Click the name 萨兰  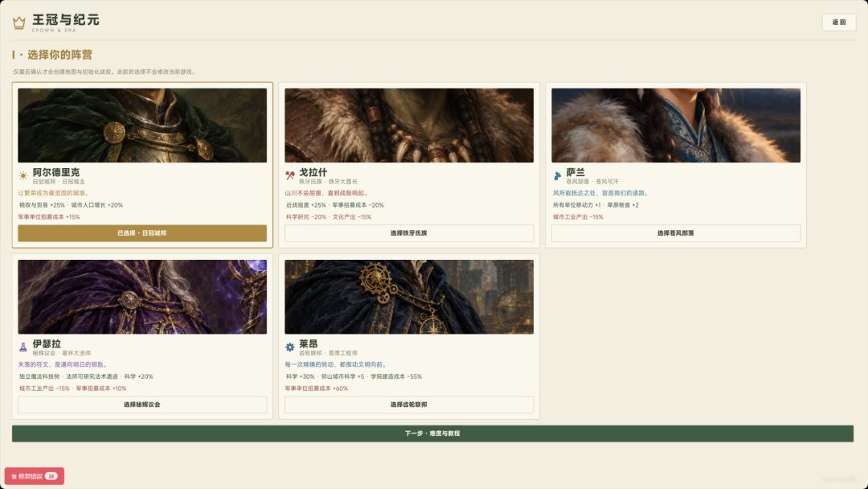[x=575, y=172]
